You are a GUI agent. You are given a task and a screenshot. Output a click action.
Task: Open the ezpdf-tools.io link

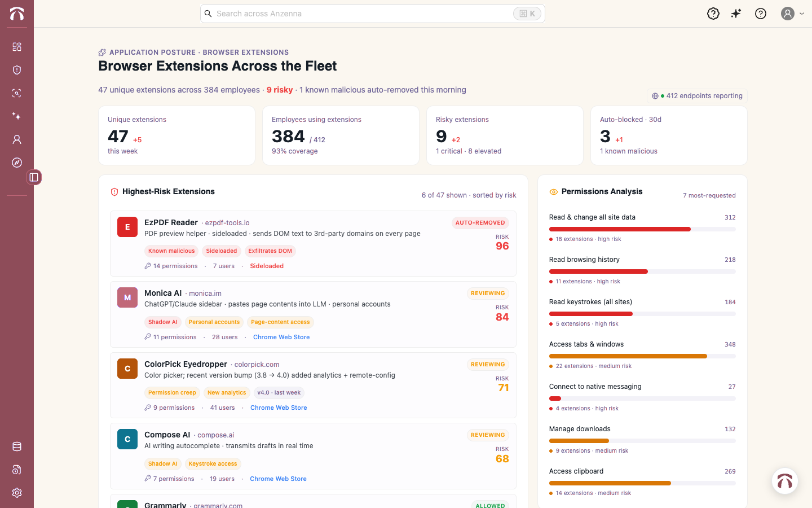coord(227,223)
